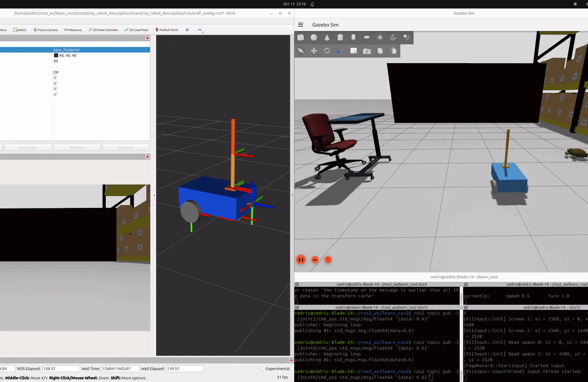Select the Gazebo rotate mode tool
This screenshot has width=588, height=382.
pos(327,51)
